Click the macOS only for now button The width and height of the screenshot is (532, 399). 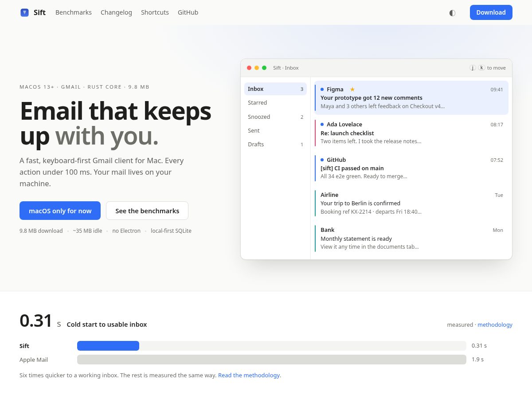coord(60,211)
